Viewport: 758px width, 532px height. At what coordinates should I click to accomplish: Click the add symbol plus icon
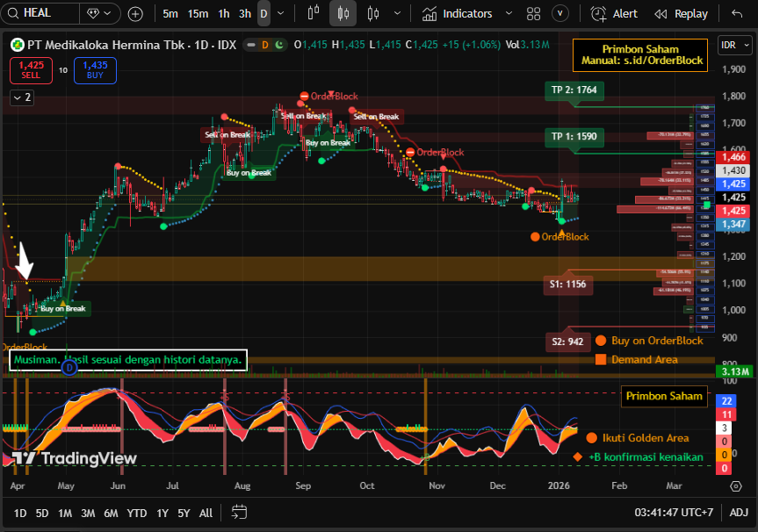[x=135, y=14]
